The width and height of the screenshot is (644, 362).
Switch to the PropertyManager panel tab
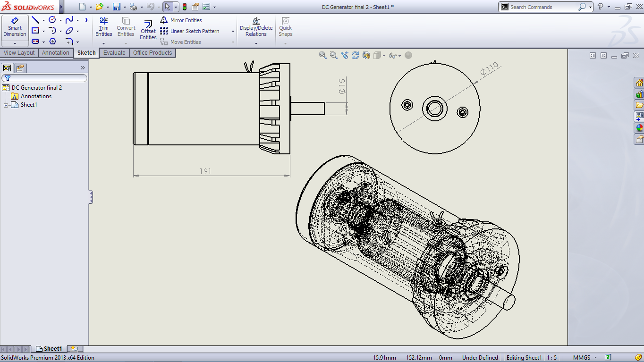point(20,67)
